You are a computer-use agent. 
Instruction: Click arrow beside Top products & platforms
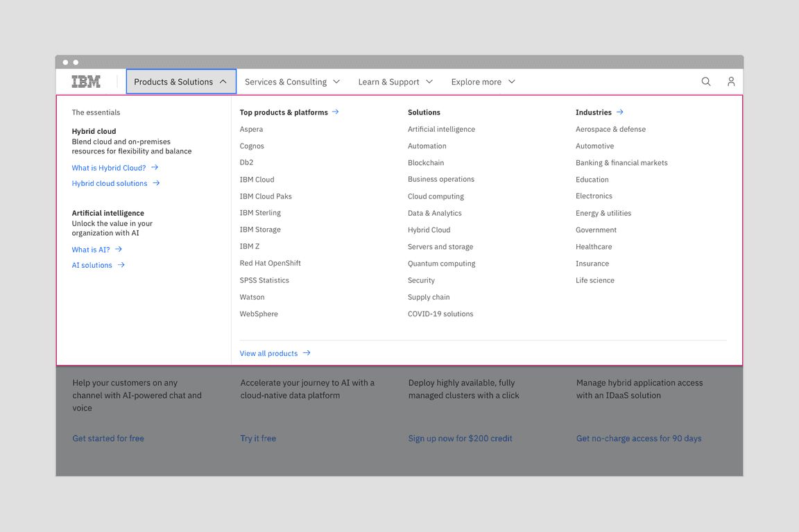[335, 112]
